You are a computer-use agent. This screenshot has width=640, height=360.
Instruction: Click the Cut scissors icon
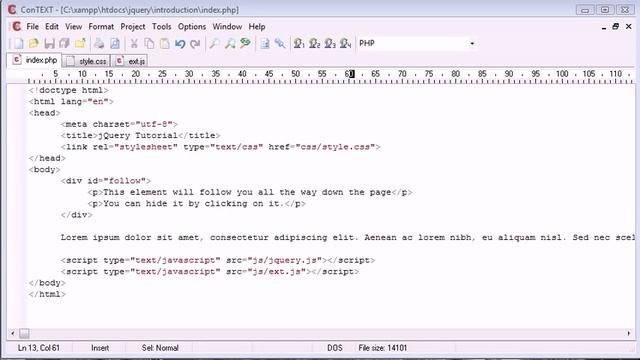(x=134, y=43)
